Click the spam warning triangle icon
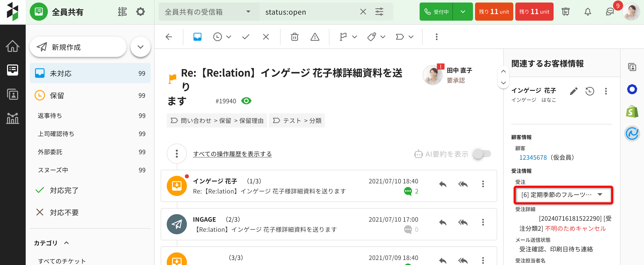 [315, 37]
